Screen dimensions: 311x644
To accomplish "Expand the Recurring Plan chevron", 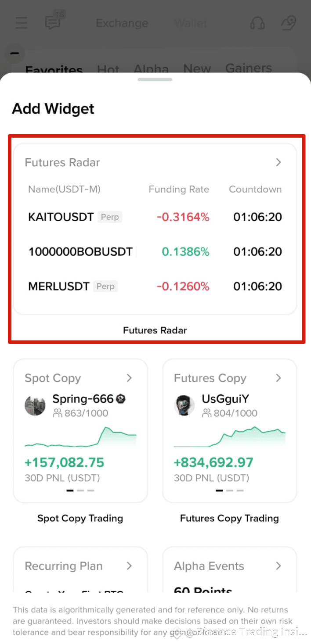I will (x=129, y=566).
